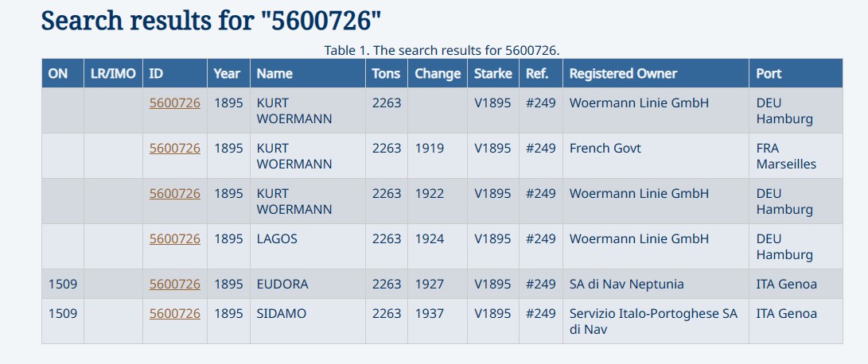868x364 pixels.
Task: Click the Name column header
Action: [x=274, y=73]
